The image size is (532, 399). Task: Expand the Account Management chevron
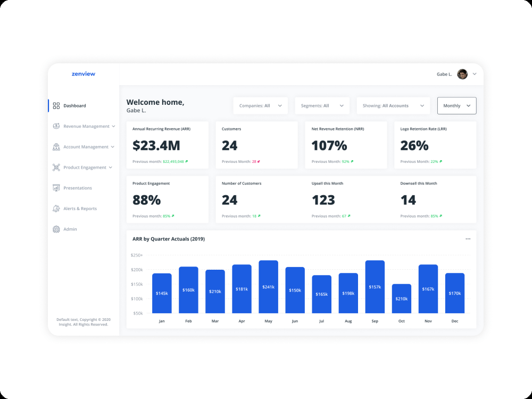pos(113,147)
